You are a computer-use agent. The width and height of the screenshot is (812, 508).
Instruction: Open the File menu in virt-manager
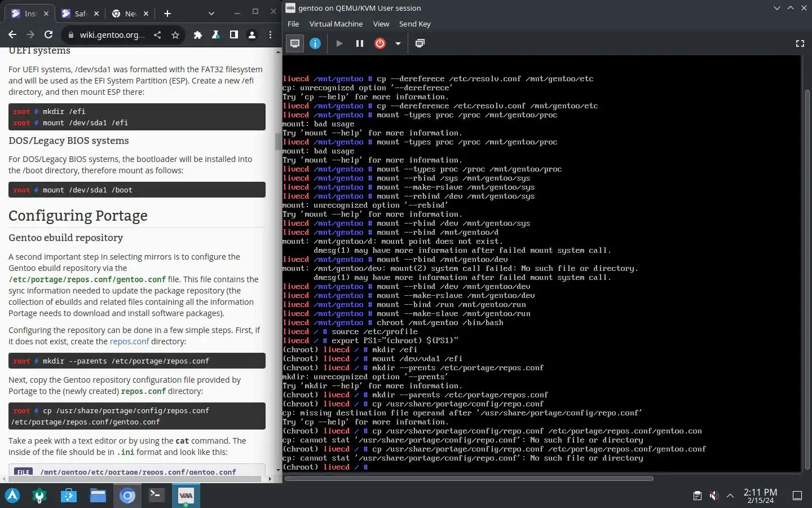pyautogui.click(x=293, y=24)
